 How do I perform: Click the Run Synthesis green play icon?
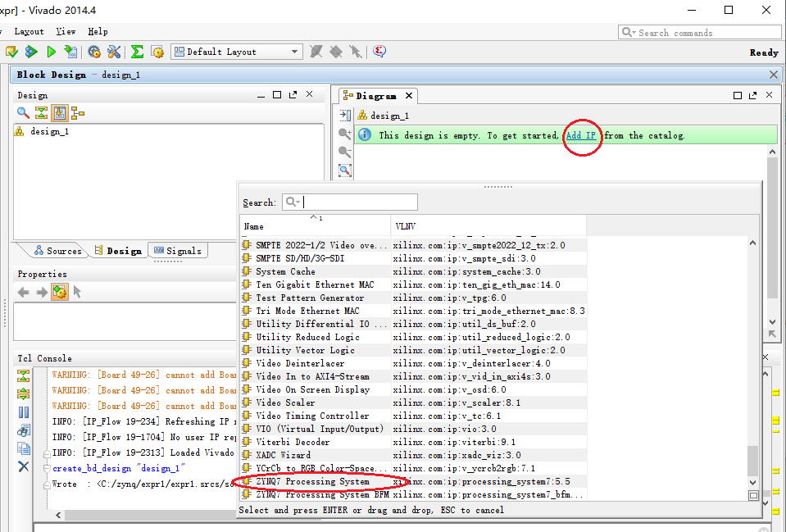pyautogui.click(x=51, y=52)
